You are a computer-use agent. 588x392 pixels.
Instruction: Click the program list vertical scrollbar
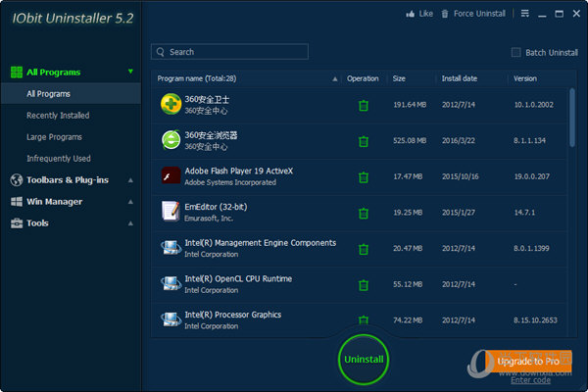coord(572,118)
